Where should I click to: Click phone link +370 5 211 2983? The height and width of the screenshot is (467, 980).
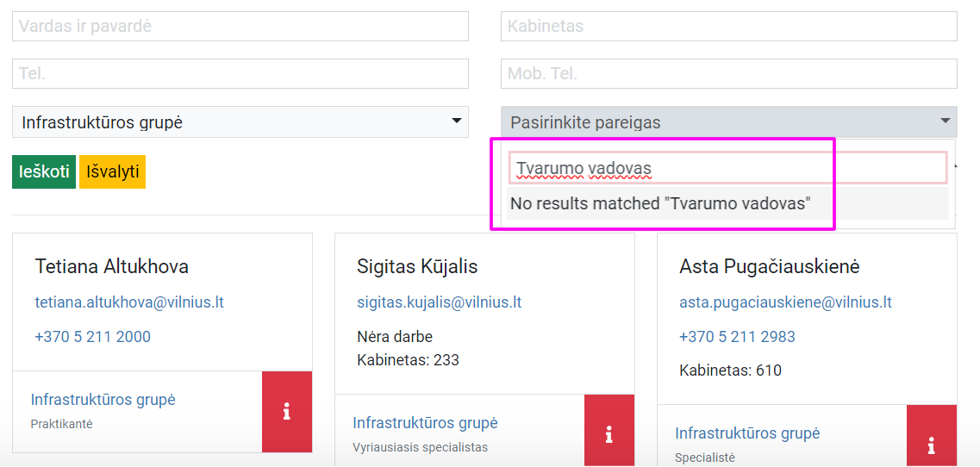[x=737, y=337]
